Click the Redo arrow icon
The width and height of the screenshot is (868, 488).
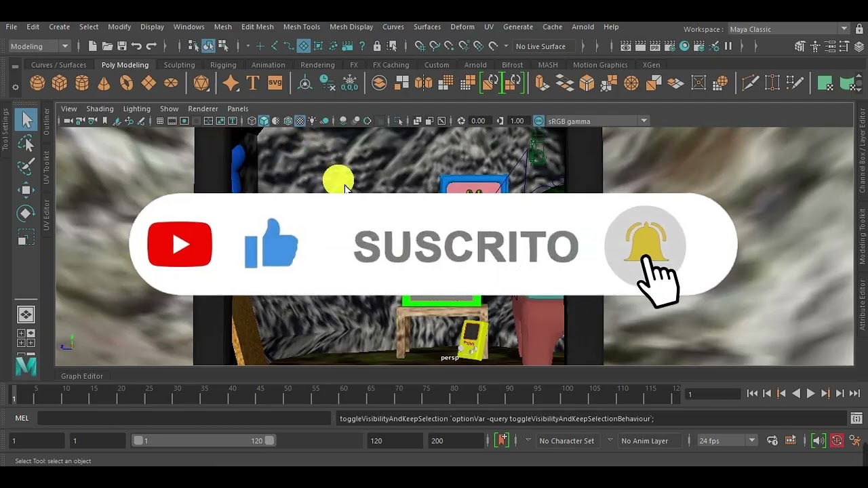click(x=151, y=46)
